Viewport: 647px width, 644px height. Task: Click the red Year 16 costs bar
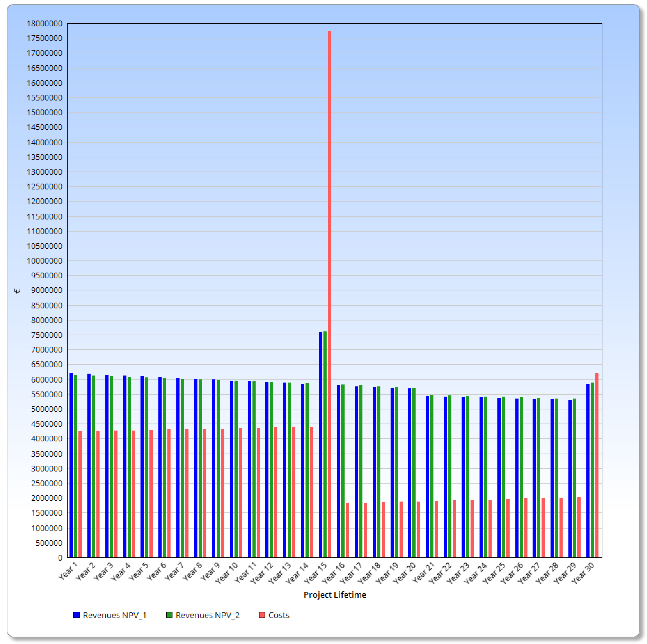[x=347, y=530]
